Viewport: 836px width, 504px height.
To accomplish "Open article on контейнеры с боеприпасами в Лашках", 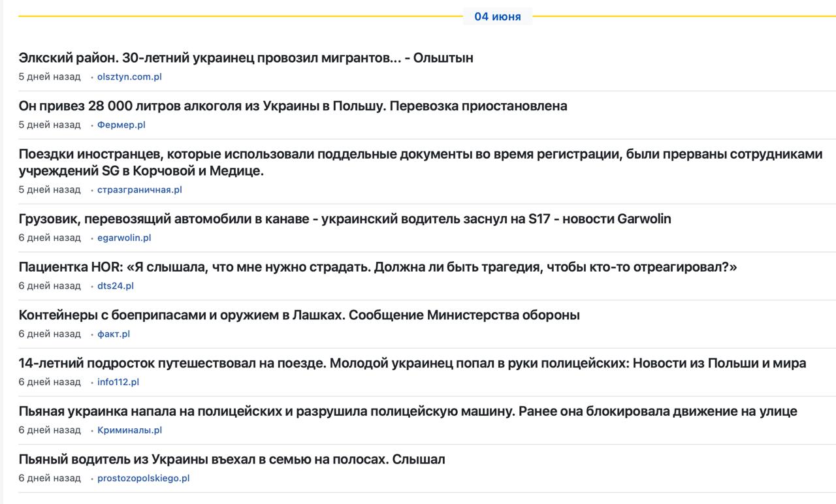I will click(x=299, y=315).
